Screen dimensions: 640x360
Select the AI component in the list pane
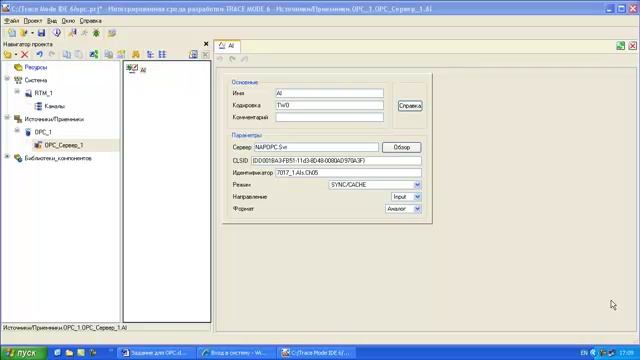[x=137, y=69]
